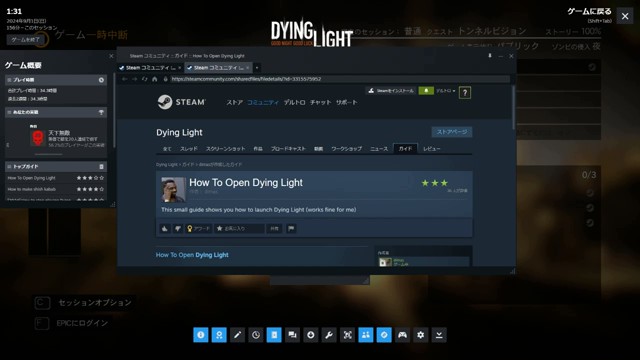Click the Award button under the guide
The height and width of the screenshot is (360, 640).
(199, 229)
